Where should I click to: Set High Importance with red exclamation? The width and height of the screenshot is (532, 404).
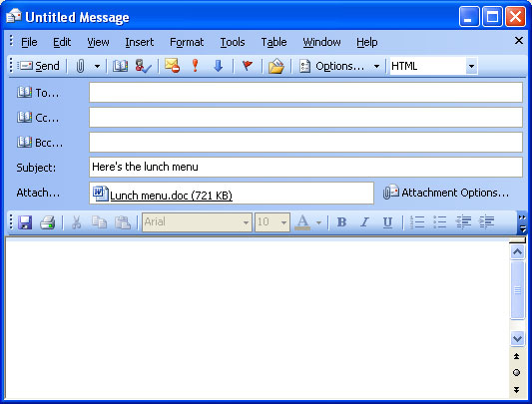click(x=195, y=66)
